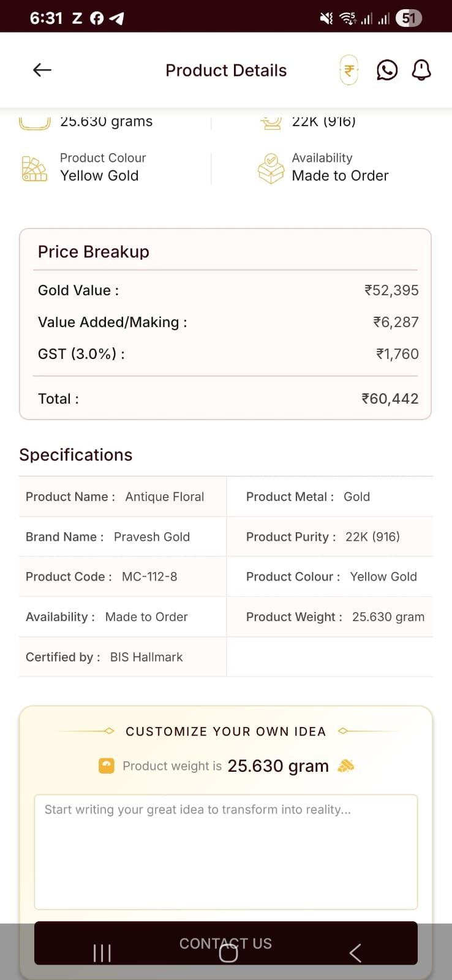Open the rupee gold rate icon

(x=349, y=70)
